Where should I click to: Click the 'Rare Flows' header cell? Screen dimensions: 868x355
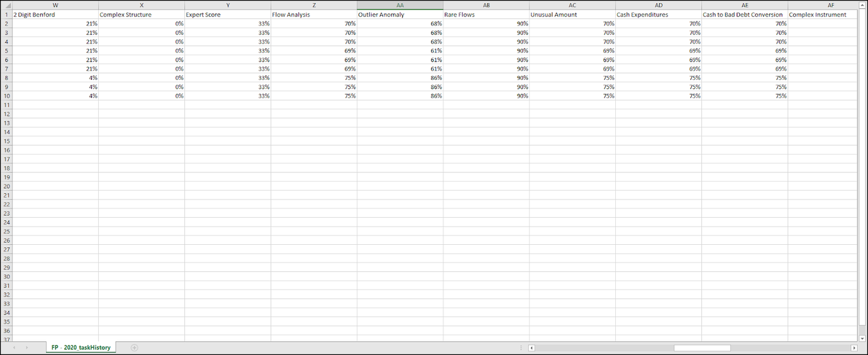point(486,14)
